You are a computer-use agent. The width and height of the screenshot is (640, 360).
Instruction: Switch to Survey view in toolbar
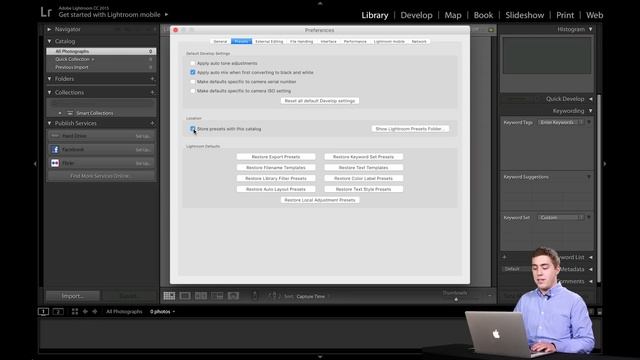point(217,296)
